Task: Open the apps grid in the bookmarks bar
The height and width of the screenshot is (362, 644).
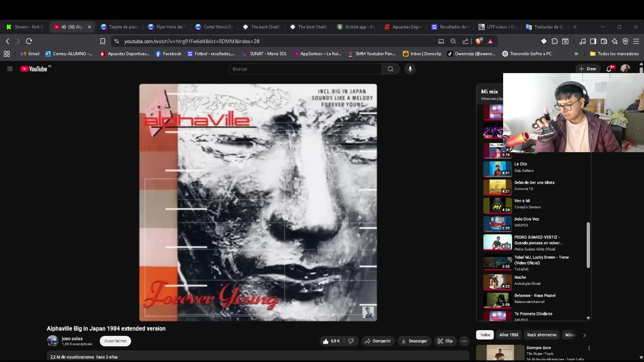Action: click(x=7, y=54)
